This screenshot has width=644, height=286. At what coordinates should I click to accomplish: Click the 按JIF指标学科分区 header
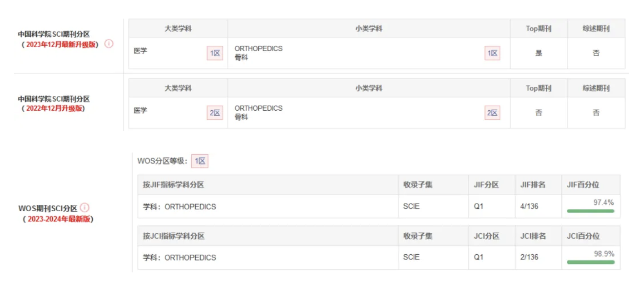[x=173, y=185]
